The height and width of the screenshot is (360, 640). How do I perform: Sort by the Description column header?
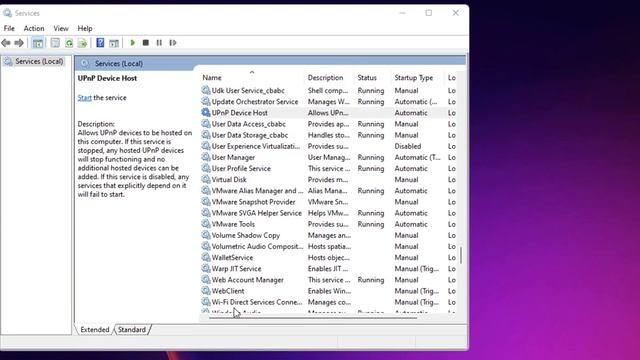pyautogui.click(x=325, y=78)
